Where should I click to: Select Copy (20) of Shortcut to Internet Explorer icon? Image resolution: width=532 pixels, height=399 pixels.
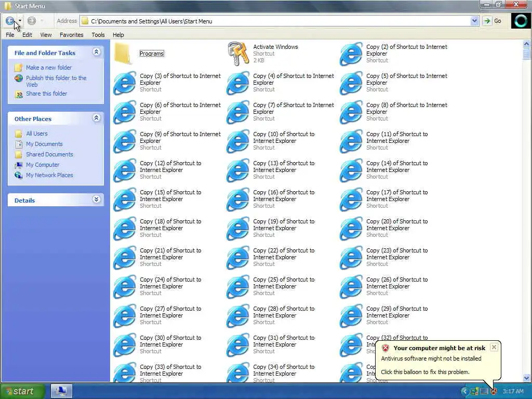pyautogui.click(x=351, y=229)
